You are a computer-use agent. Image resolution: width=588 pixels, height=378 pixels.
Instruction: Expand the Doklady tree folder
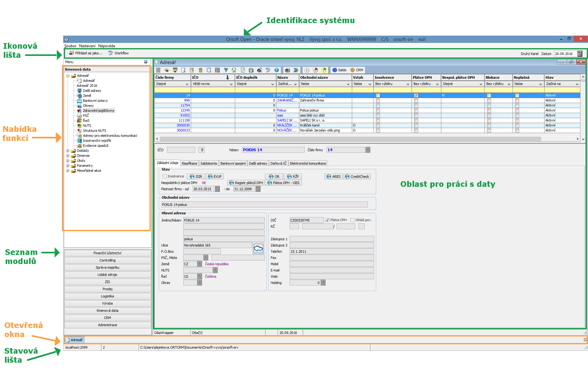68,151
